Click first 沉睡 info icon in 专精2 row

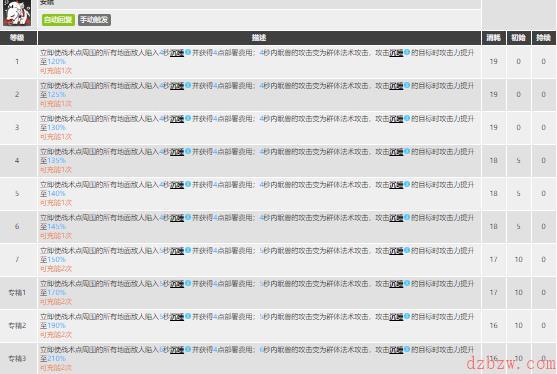pyautogui.click(x=188, y=316)
